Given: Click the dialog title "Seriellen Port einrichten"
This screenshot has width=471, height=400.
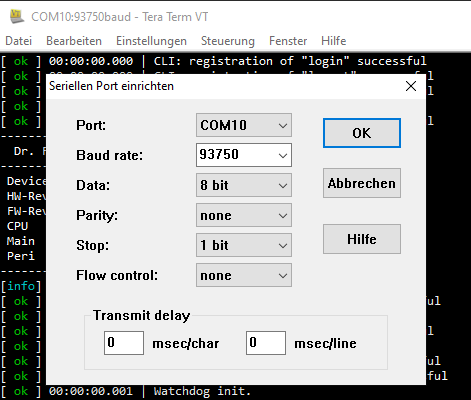Looking at the screenshot, I should point(111,86).
